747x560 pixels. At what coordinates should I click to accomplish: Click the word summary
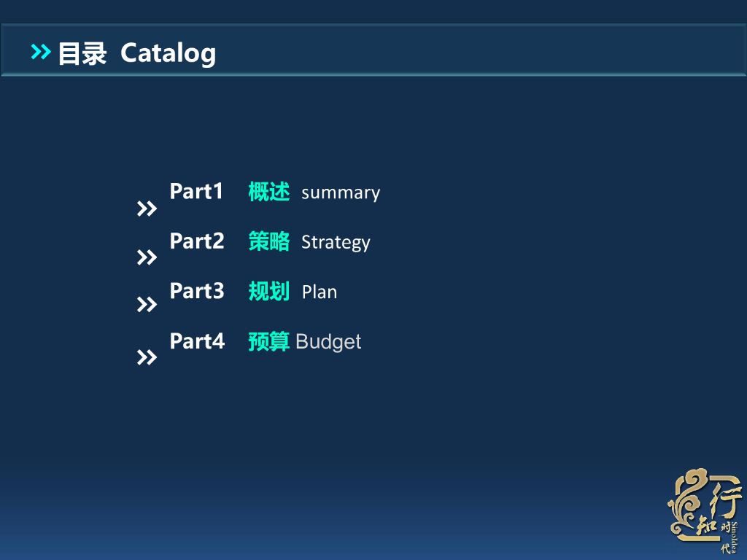[341, 193]
